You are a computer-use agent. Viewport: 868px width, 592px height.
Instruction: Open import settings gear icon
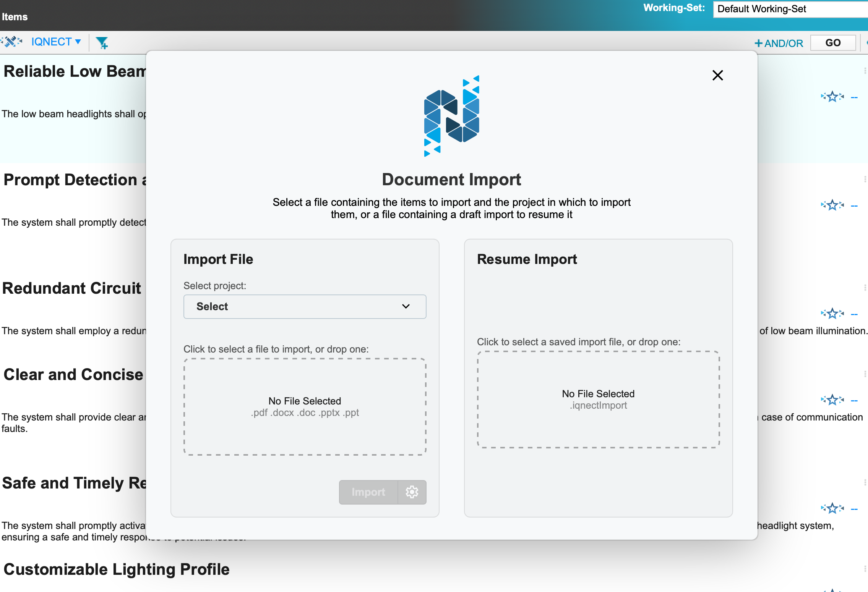(412, 492)
